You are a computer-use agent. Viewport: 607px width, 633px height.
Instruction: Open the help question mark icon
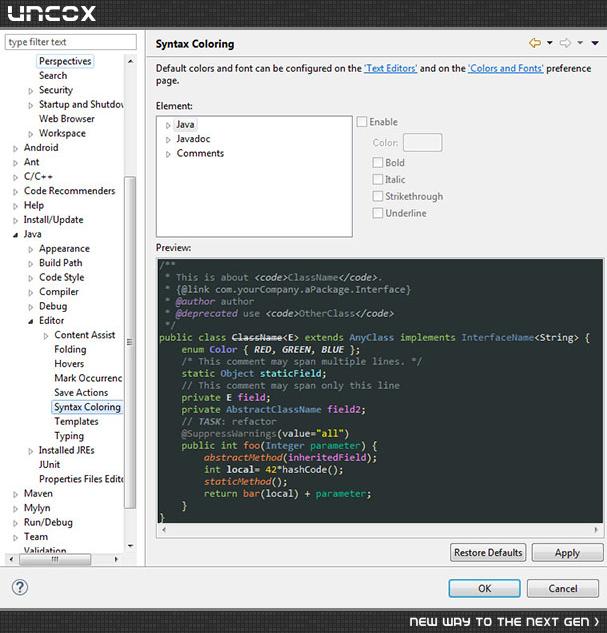click(20, 587)
